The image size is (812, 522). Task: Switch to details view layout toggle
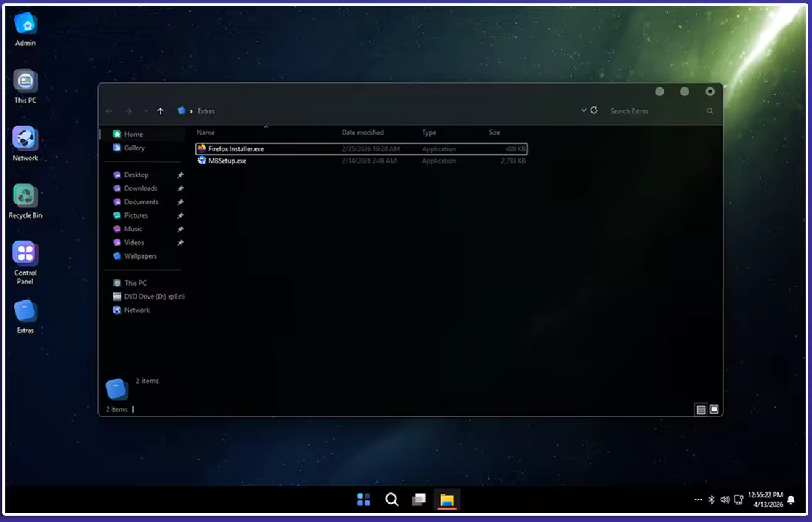tap(700, 409)
